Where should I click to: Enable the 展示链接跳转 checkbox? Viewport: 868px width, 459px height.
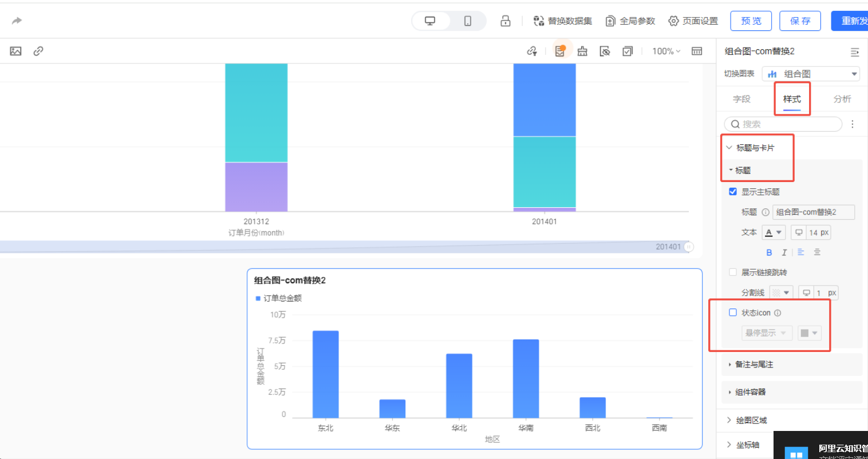point(733,272)
